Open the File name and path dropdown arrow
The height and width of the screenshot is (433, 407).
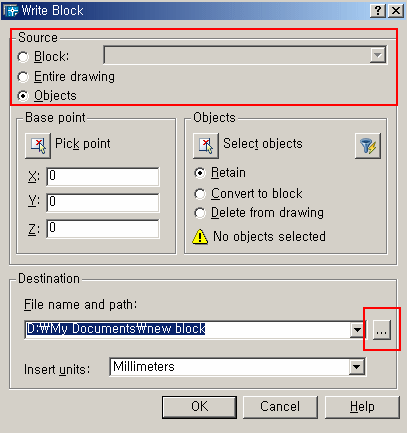coord(357,330)
